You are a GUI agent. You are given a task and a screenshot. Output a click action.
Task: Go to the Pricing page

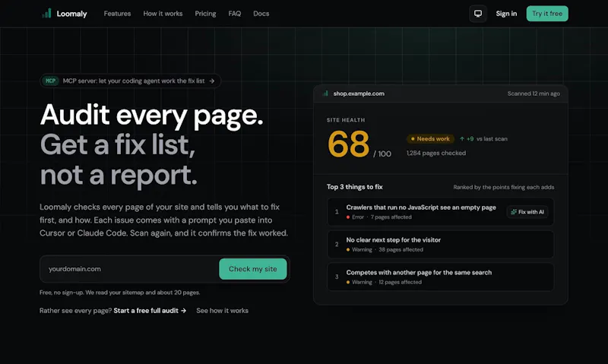pos(205,14)
